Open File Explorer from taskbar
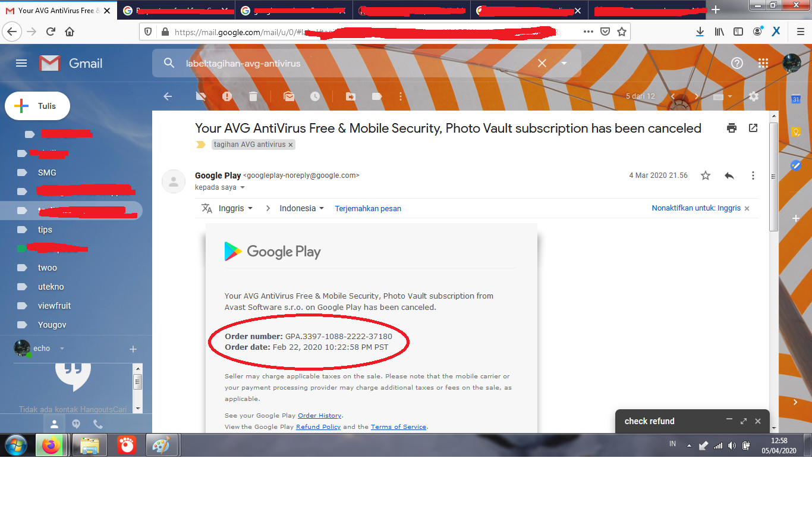This screenshot has height=508, width=812. point(89,445)
